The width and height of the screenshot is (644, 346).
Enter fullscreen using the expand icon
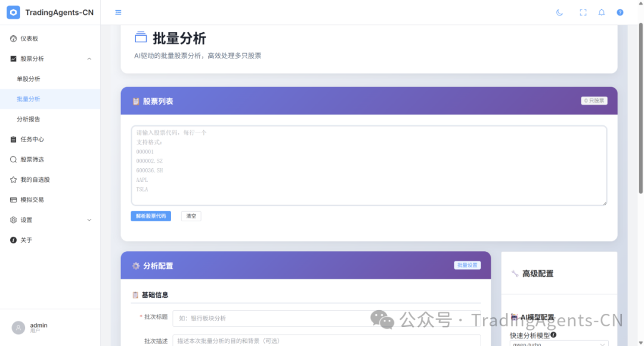click(x=583, y=13)
